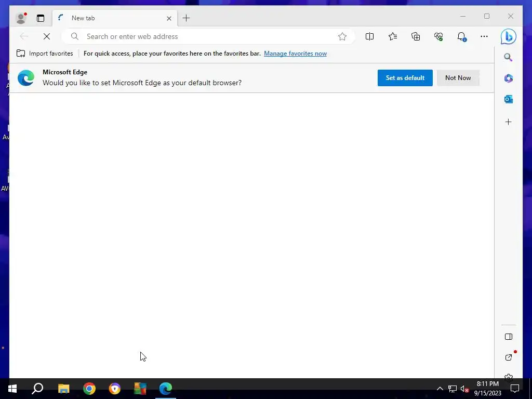Add this page to favorites star

tap(342, 36)
